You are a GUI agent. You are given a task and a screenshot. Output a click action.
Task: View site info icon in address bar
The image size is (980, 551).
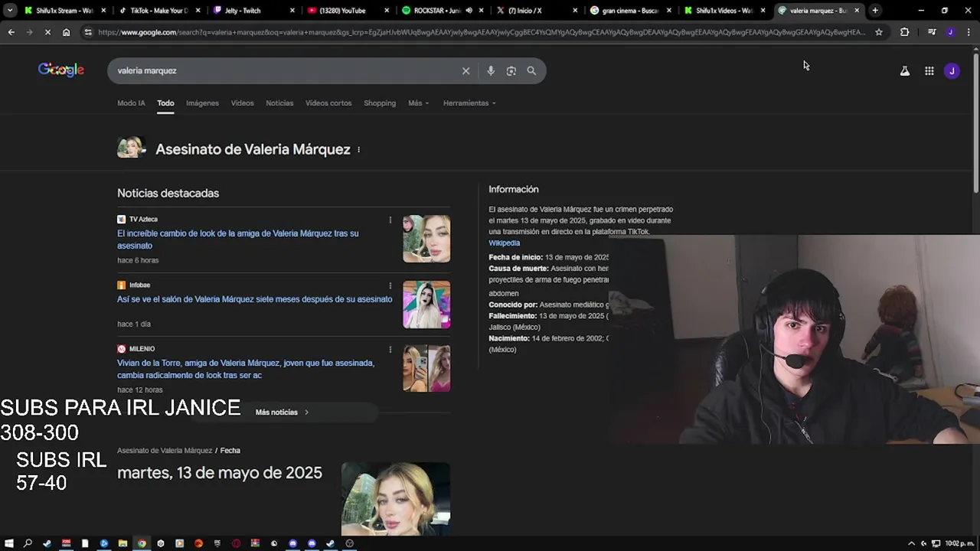(x=87, y=32)
